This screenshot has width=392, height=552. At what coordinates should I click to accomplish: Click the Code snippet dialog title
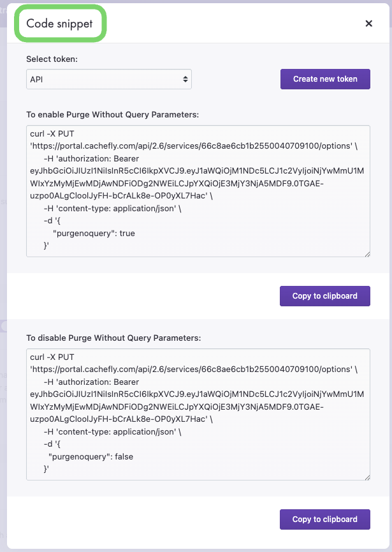click(x=59, y=24)
